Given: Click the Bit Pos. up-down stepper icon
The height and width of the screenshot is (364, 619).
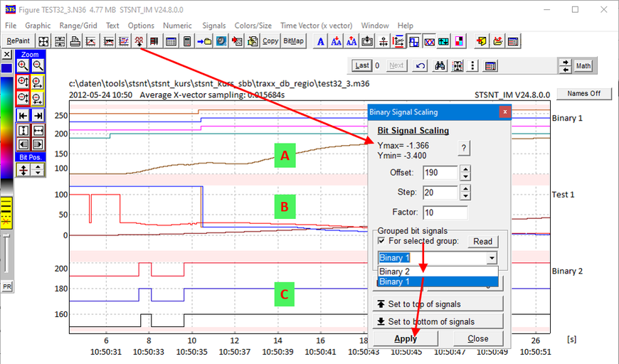Looking at the screenshot, I should 38,171.
